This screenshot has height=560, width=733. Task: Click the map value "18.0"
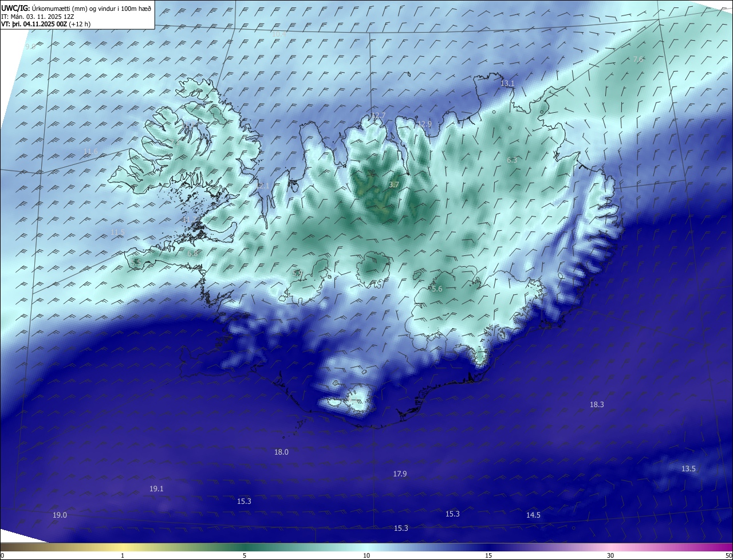click(281, 452)
